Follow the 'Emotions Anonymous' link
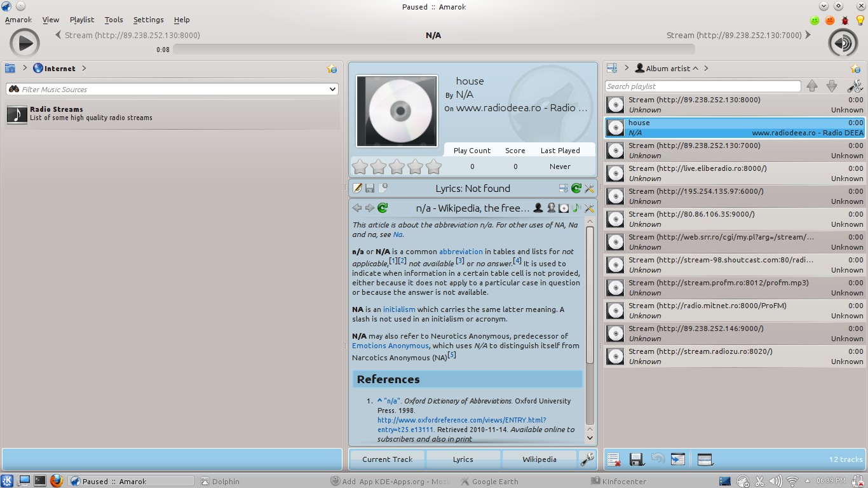This screenshot has height=488, width=868. [x=391, y=346]
